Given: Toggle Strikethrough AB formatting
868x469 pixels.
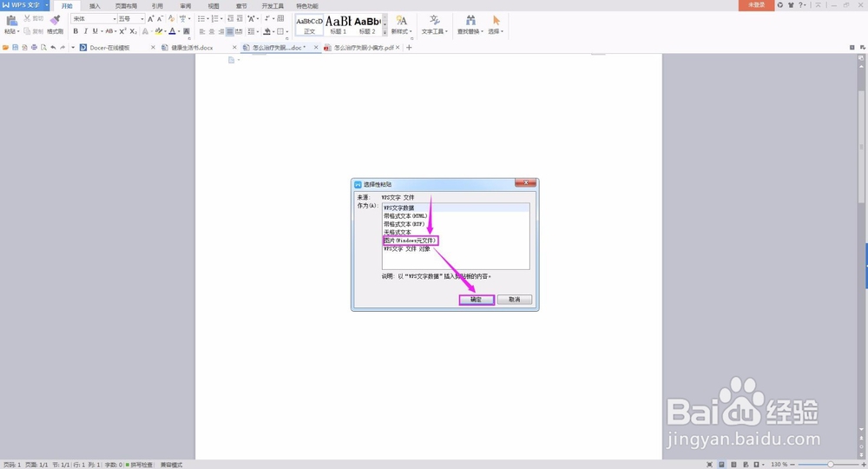Looking at the screenshot, I should pos(109,31).
